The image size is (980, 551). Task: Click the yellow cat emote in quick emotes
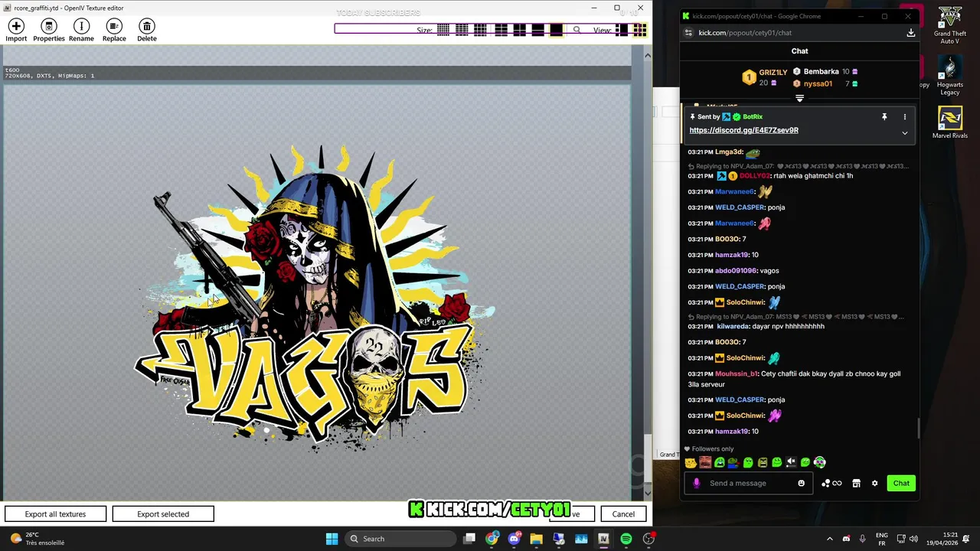(691, 462)
